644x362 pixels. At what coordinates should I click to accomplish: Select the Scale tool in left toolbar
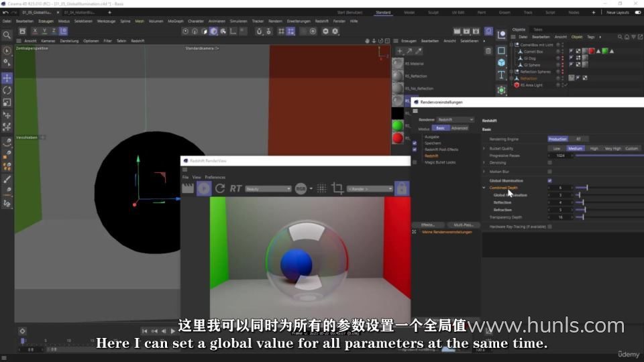coord(7,102)
